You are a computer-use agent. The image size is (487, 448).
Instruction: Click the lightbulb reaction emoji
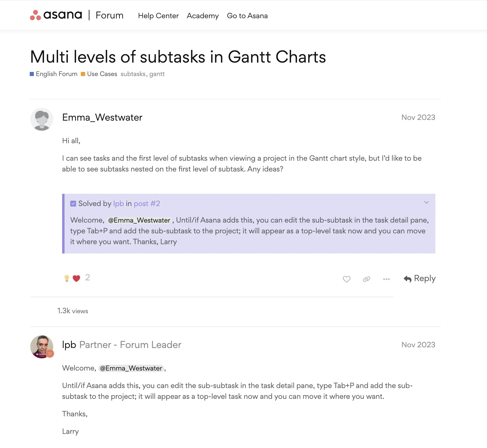pyautogui.click(x=66, y=278)
